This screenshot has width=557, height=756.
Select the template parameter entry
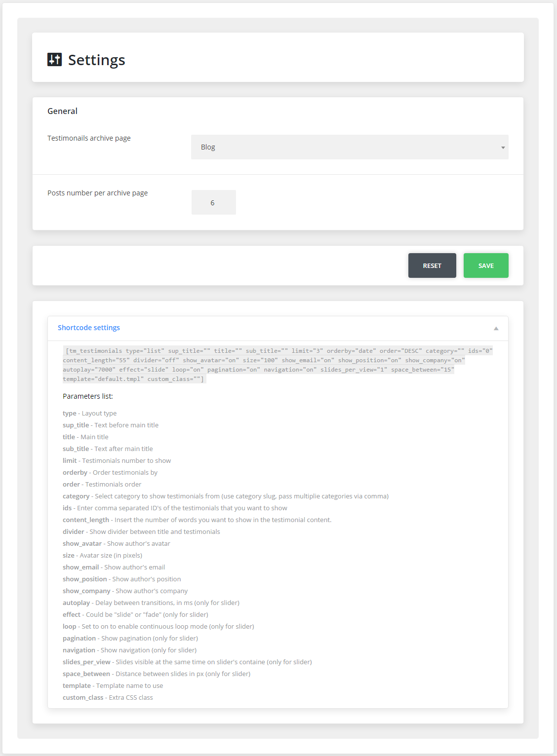pyautogui.click(x=113, y=686)
